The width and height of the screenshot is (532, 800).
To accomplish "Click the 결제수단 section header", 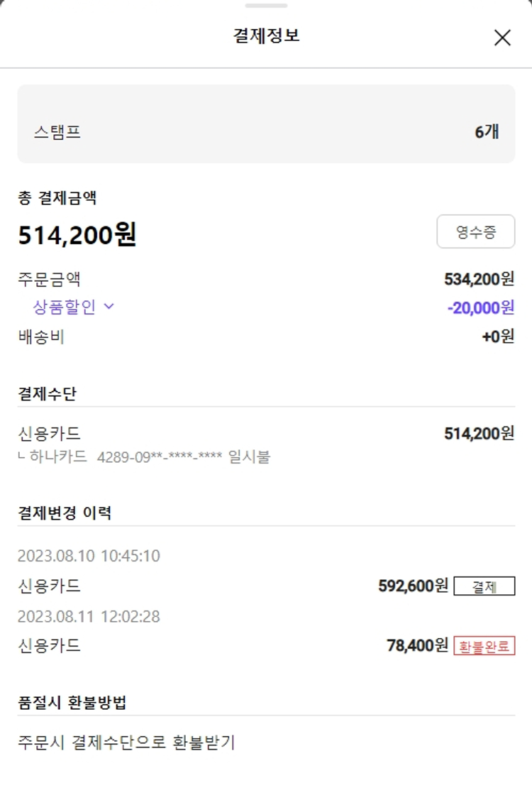I will [x=47, y=394].
